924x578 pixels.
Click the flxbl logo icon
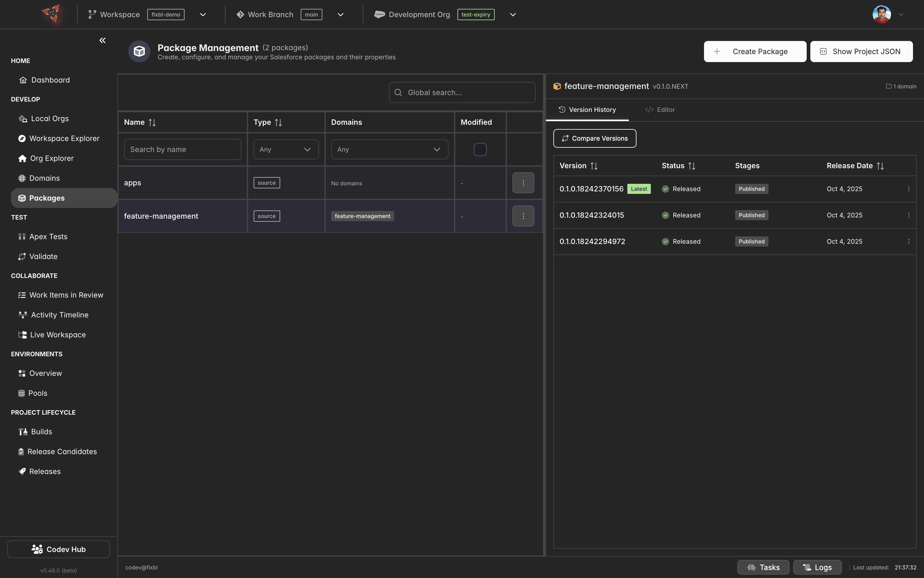[51, 14]
